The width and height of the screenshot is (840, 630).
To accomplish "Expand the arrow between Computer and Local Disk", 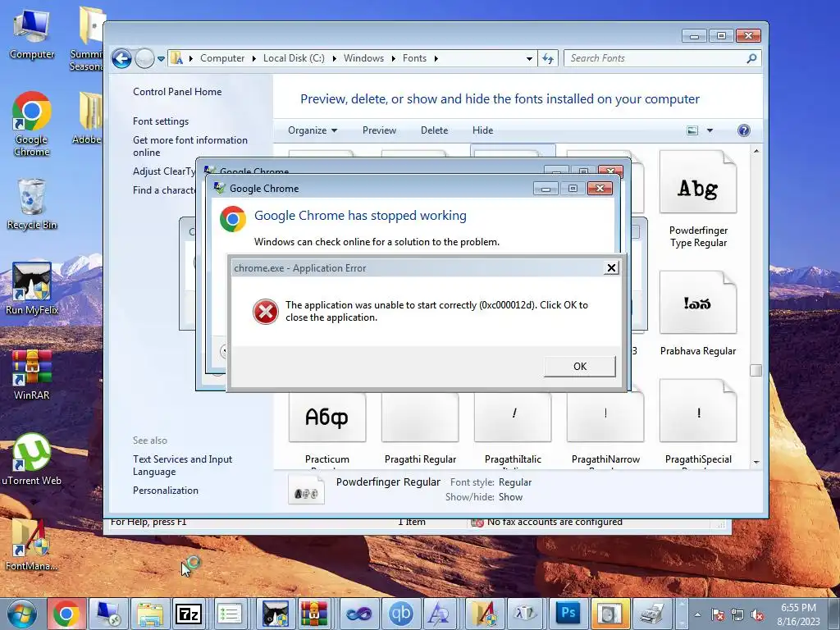I will click(x=254, y=58).
